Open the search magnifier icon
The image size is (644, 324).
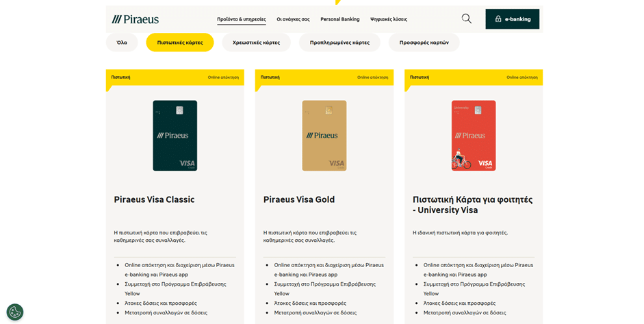466,18
